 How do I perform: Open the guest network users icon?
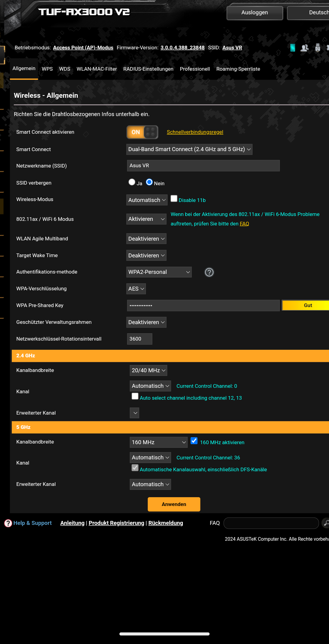click(x=304, y=48)
